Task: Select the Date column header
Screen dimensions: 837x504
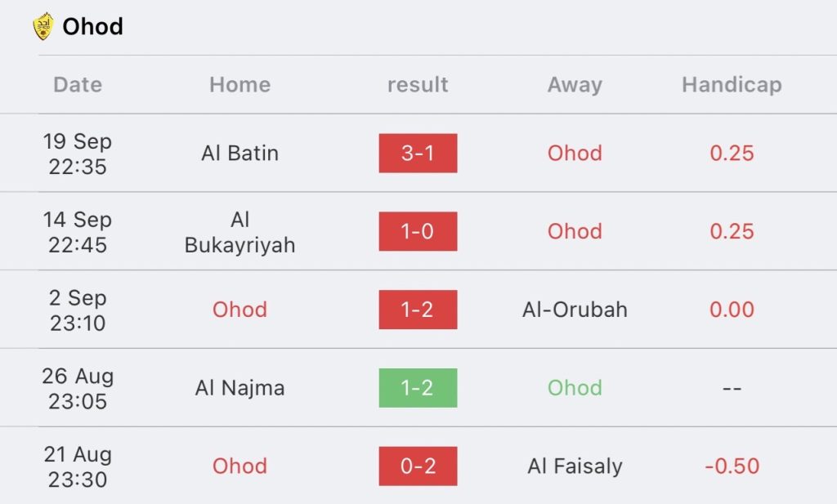Action: 78,85
